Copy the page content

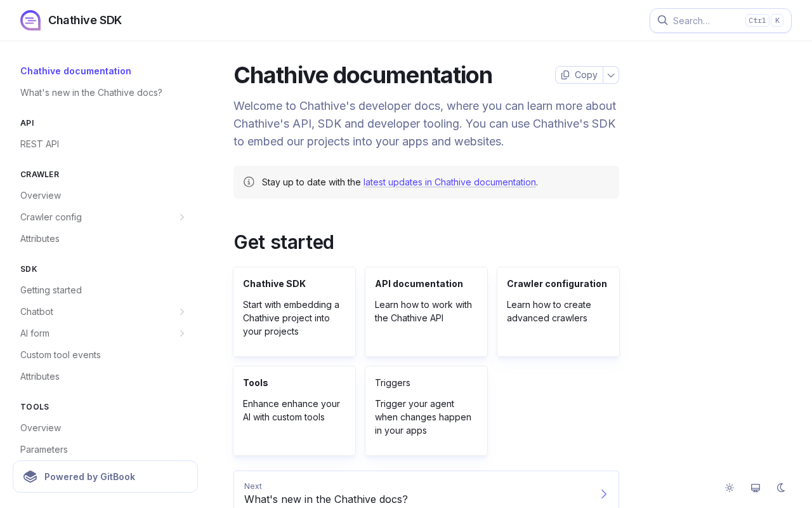pos(579,75)
